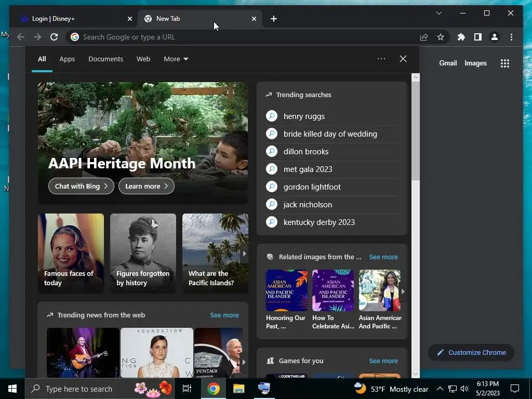
Task: Open What are the Pacific Islands card
Action: (215, 254)
